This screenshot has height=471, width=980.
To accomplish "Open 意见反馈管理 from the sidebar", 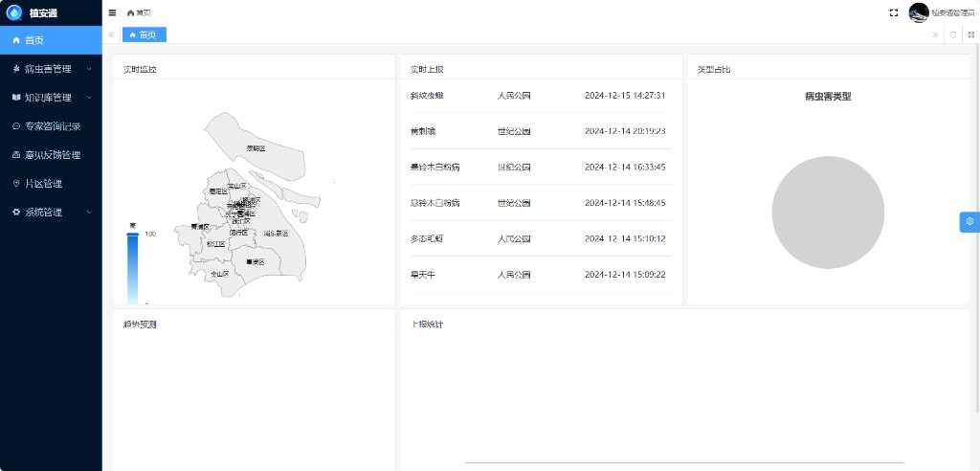I will [51, 155].
